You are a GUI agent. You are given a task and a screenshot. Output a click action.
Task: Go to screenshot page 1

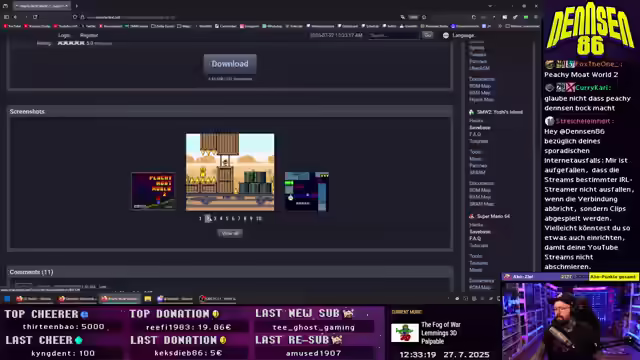pos(200,219)
